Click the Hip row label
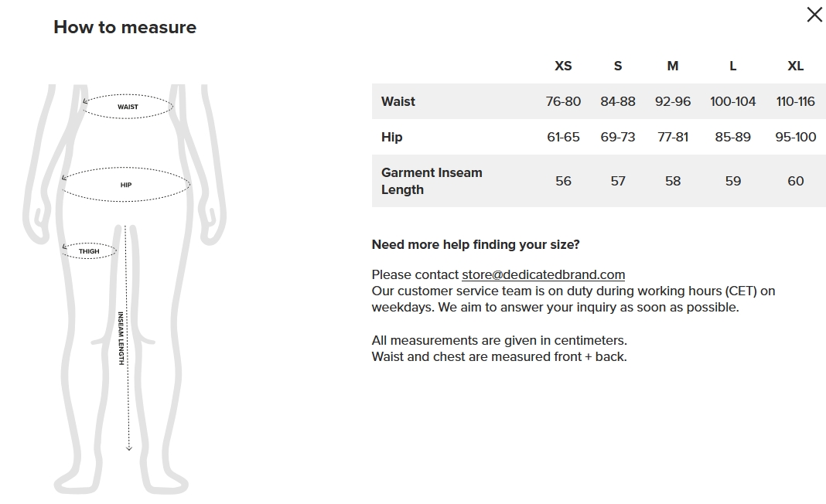Screen dimensions: 826x504 coord(392,137)
